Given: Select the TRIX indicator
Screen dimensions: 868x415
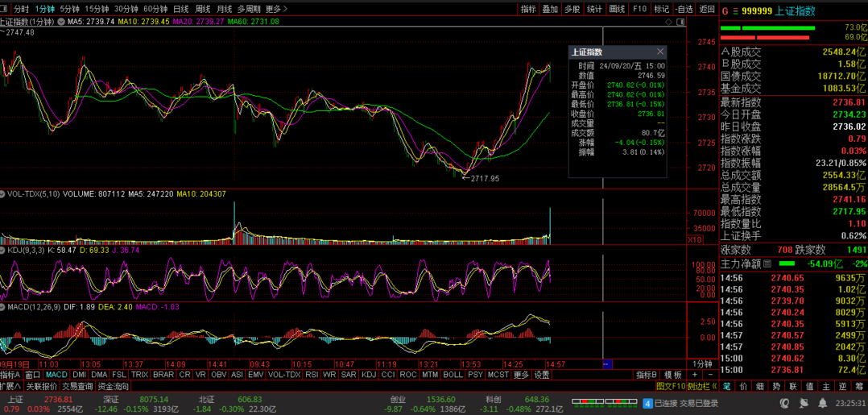Looking at the screenshot, I should (x=140, y=375).
